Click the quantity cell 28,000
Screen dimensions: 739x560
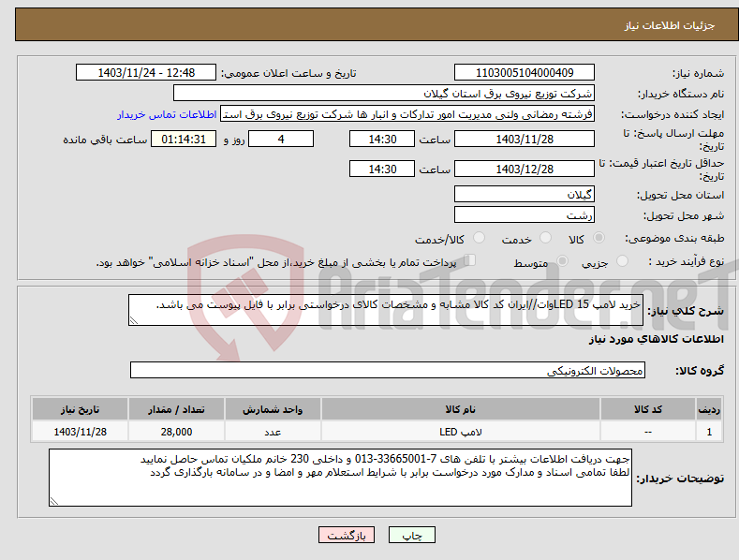click(x=176, y=432)
